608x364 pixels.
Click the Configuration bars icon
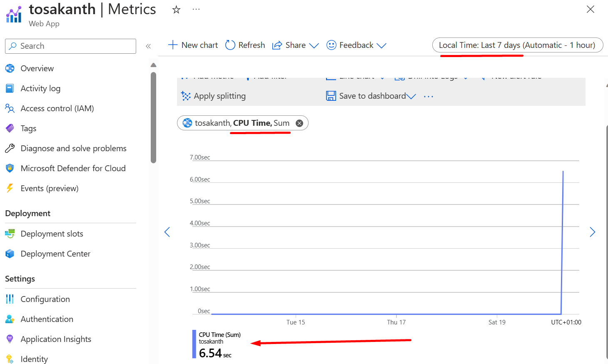point(10,299)
